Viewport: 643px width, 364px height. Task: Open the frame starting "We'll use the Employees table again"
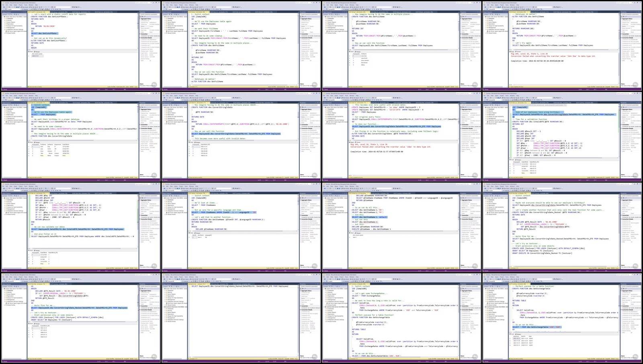pyautogui.click(x=242, y=45)
